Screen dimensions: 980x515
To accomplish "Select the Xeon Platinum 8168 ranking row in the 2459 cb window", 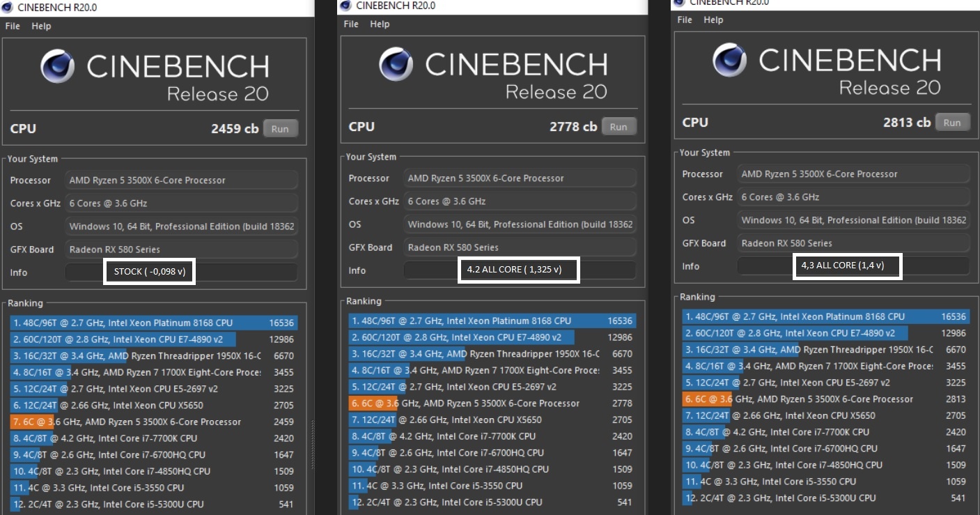I will (x=153, y=323).
